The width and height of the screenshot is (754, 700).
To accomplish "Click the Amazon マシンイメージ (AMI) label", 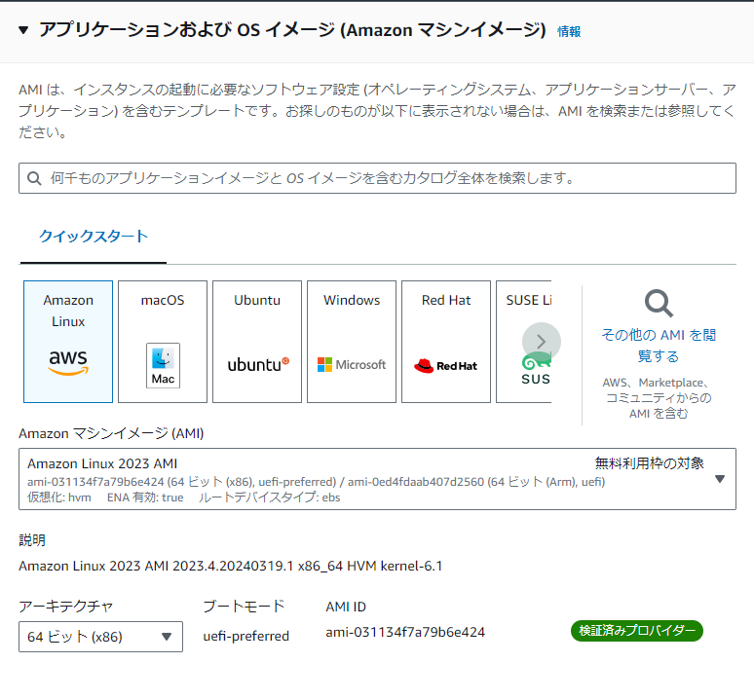I will (111, 433).
